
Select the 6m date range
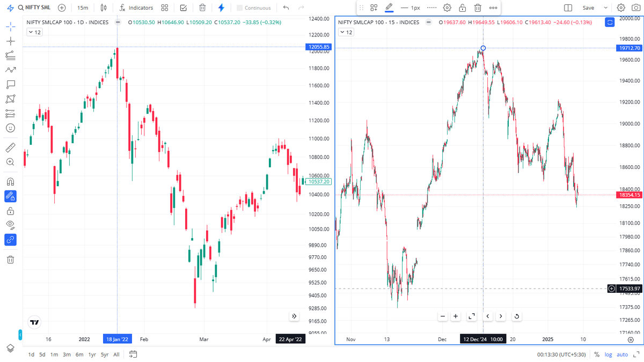(x=79, y=354)
